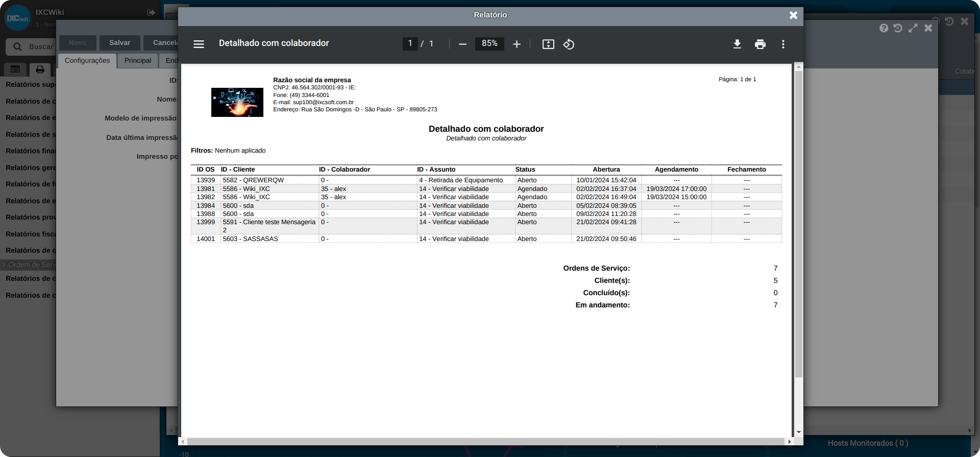Click OS ID 13981 cell
Image resolution: width=980 pixels, height=457 pixels.
[x=206, y=189]
